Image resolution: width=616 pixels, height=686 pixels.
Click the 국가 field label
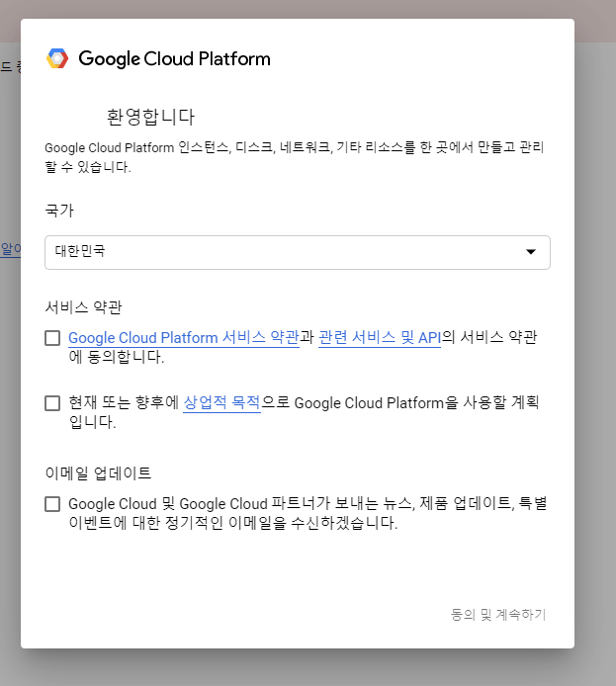pyautogui.click(x=59, y=211)
